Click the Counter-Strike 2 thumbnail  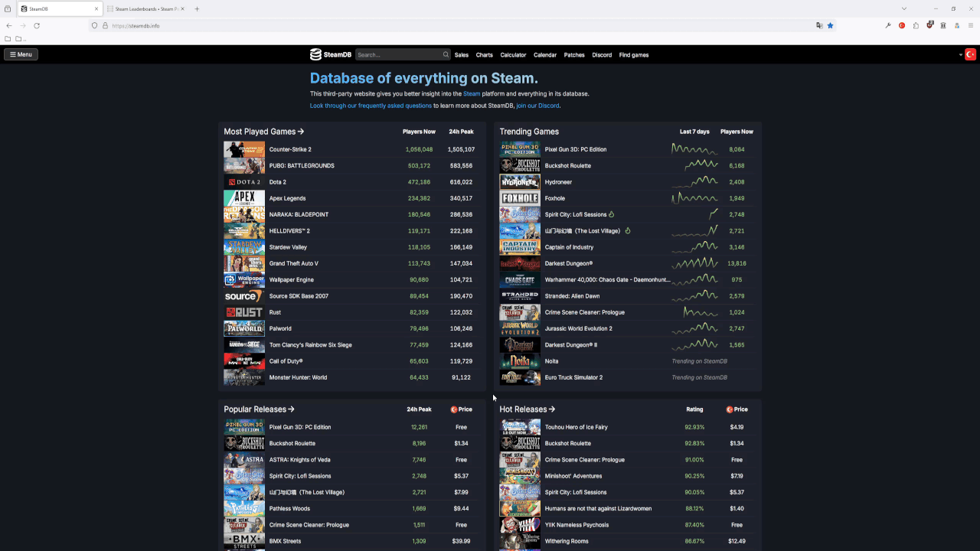244,149
